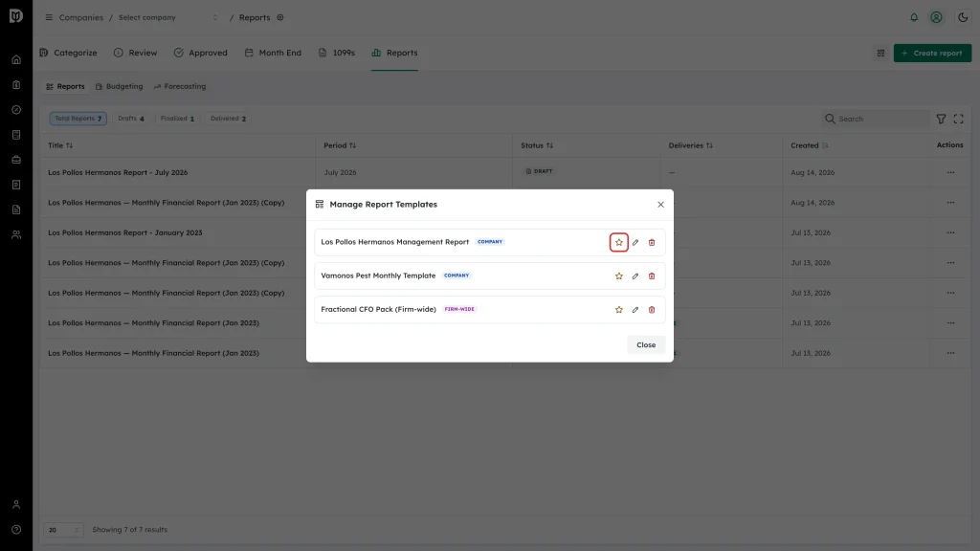Toggle the sidebar hamburger menu
980x551 pixels.
(49, 17)
